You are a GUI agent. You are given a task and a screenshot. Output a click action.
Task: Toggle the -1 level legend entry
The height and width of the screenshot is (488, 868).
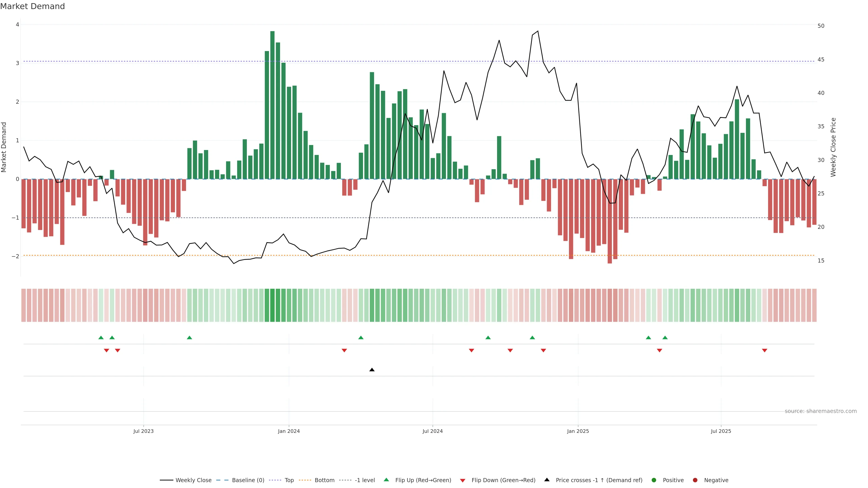coord(365,480)
